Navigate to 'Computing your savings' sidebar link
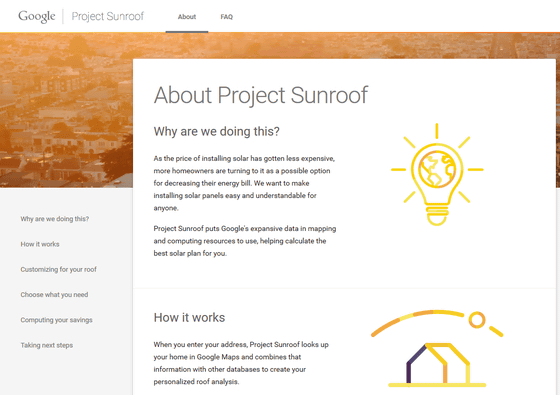Viewport: 560px width, 395px height. (56, 320)
